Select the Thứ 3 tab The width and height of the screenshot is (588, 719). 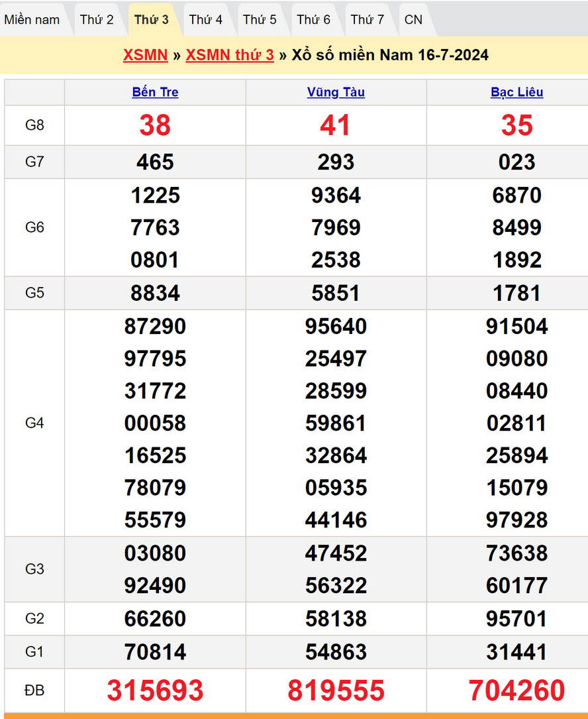(x=151, y=19)
